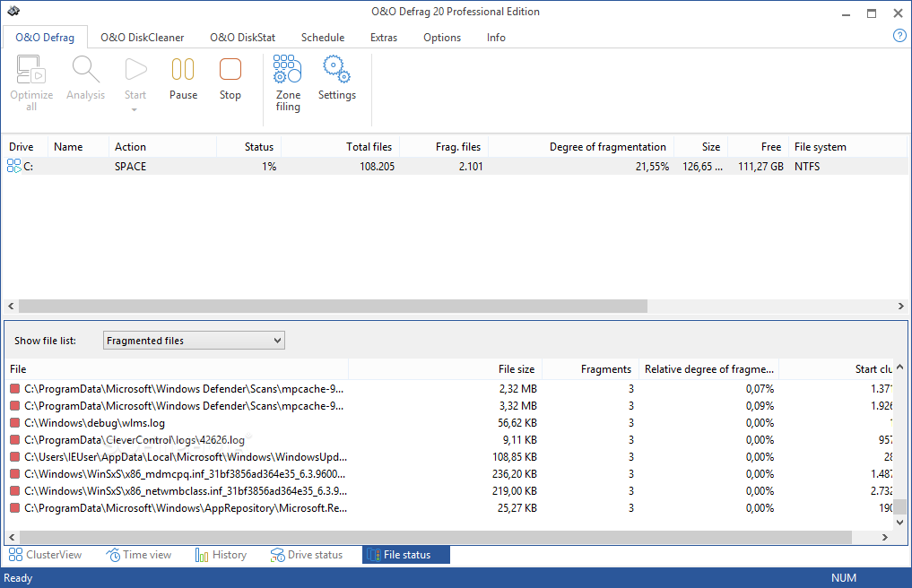
Task: Open the Options tab
Action: point(442,38)
